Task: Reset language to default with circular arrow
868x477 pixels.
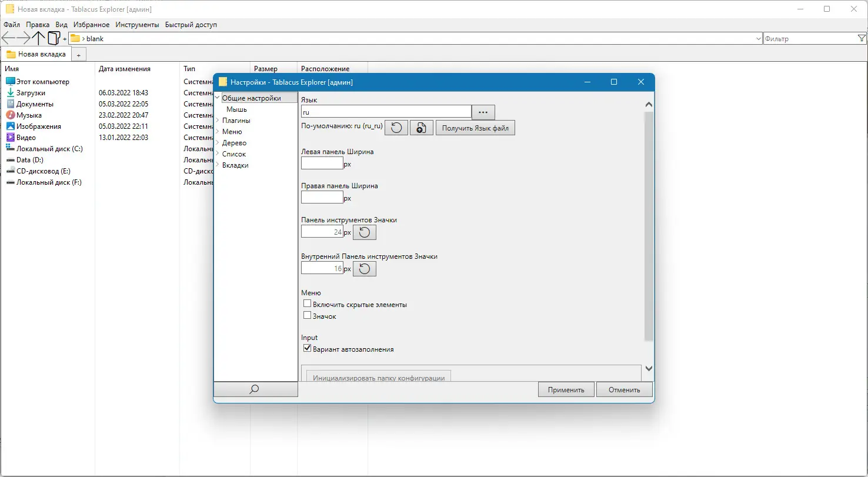Action: 396,128
